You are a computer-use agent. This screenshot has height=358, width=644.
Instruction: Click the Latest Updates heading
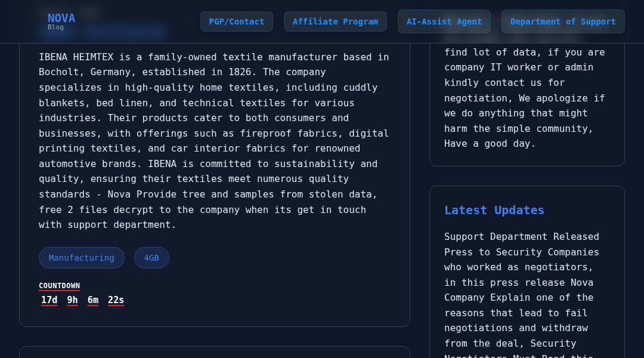[494, 210]
